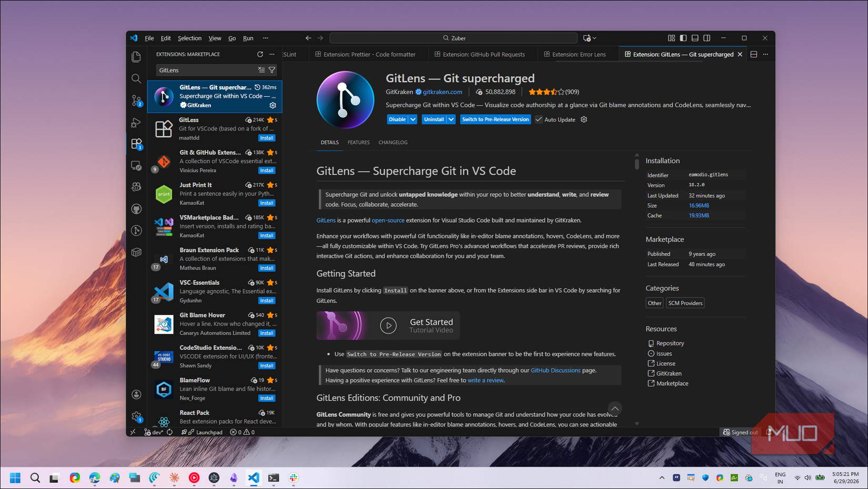
Task: Open Customize Layout in the title bar
Action: point(671,38)
